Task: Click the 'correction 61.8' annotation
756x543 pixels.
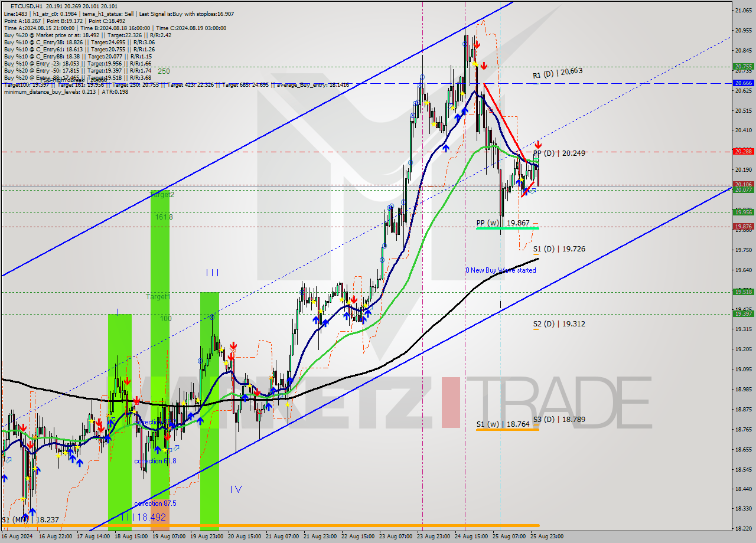Action: (156, 461)
